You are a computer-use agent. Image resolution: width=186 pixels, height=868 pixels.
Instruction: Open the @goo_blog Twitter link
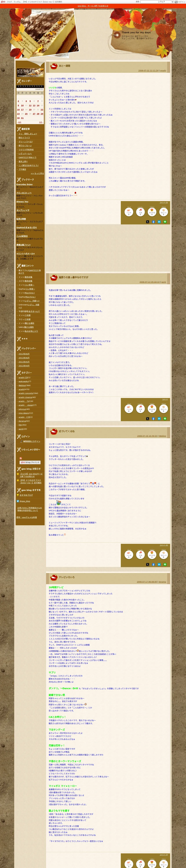tap(25, 501)
